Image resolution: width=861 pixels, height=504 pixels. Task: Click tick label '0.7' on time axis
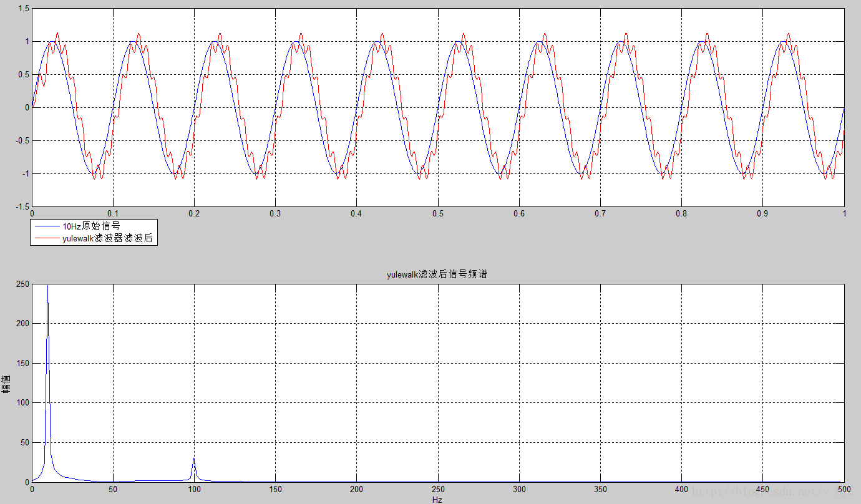click(600, 213)
